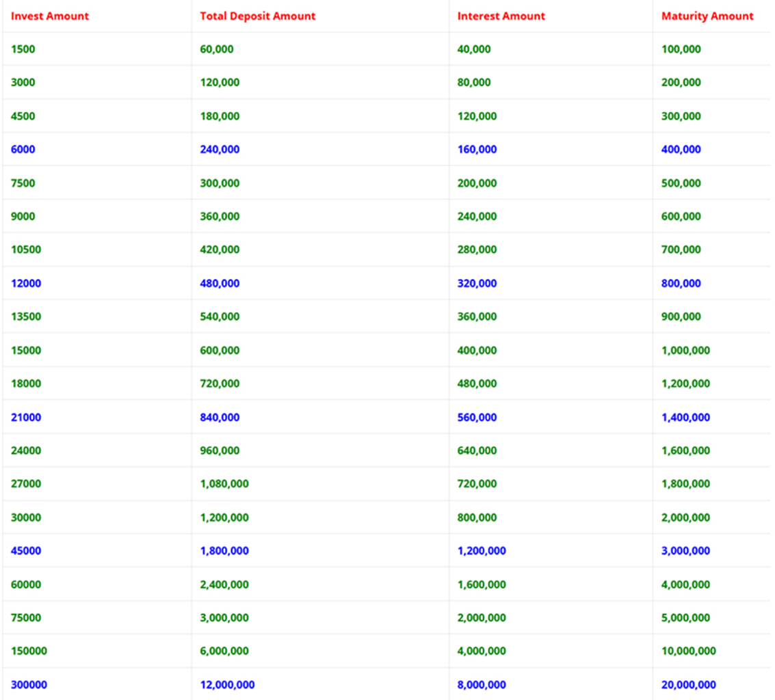Image resolution: width=775 pixels, height=700 pixels.
Task: Click total deposit 480,000 in the 12000 row
Action: pos(220,283)
